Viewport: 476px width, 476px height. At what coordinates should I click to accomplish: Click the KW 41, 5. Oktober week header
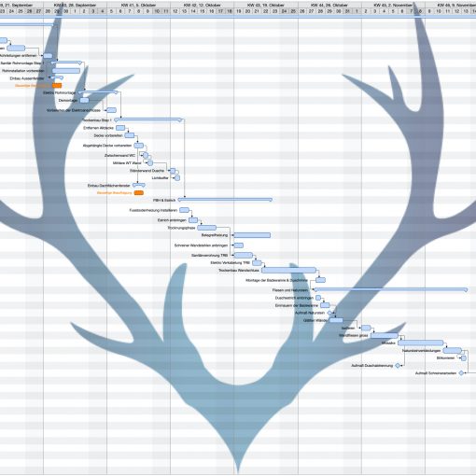[138, 5]
